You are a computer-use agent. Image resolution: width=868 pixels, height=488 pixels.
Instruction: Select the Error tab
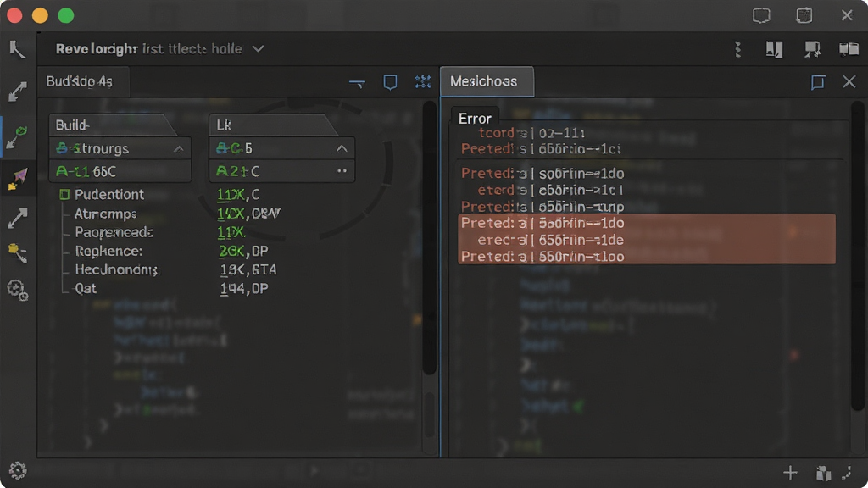tap(475, 118)
